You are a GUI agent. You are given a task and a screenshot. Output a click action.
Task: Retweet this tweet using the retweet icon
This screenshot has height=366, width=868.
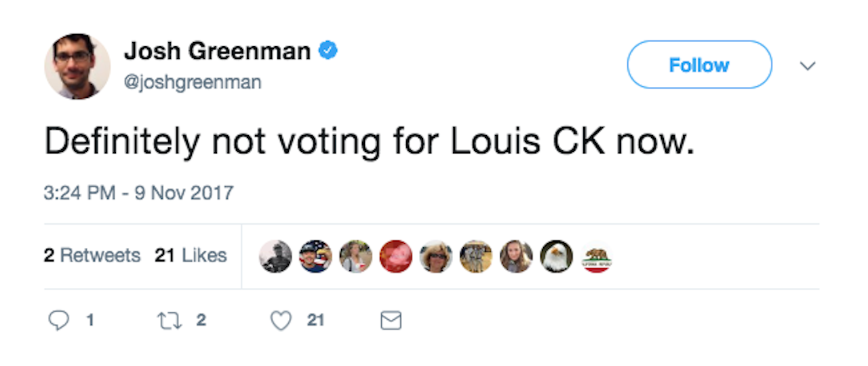[x=166, y=320]
